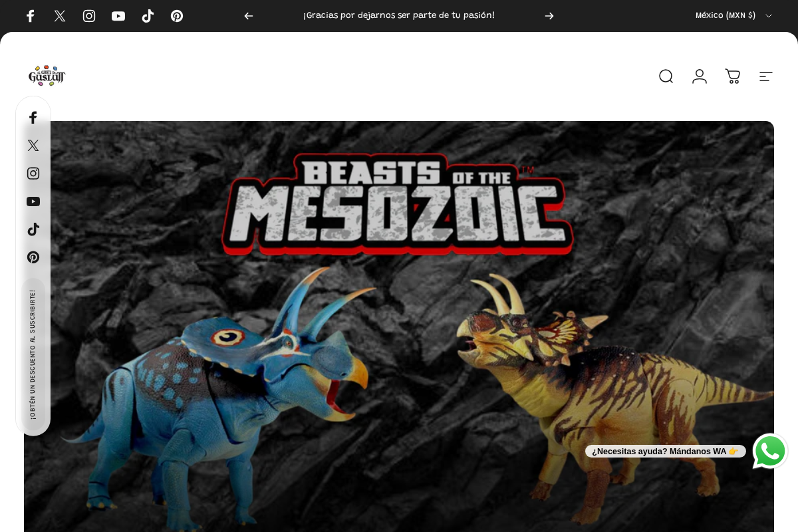Click the '¿Necesitas ayuda? Mándanos WA' message
798x532 pixels.
(666, 452)
